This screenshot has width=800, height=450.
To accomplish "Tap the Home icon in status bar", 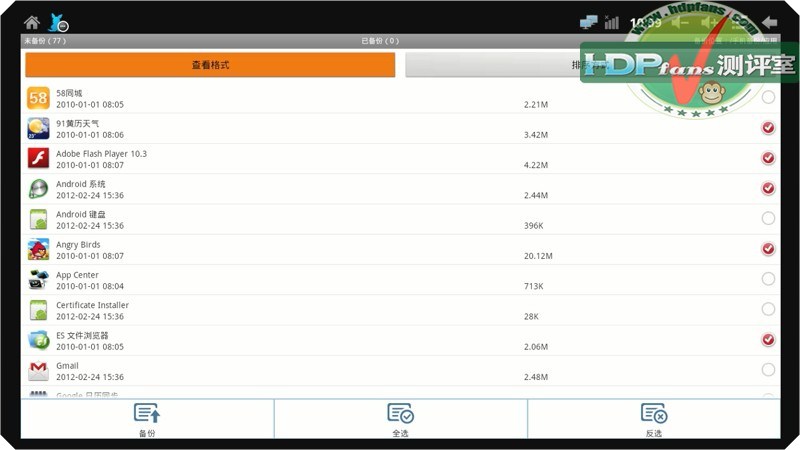I will (x=32, y=22).
